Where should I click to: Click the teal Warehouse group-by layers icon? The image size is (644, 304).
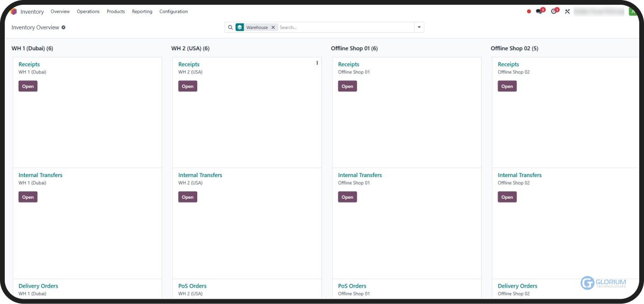click(240, 27)
